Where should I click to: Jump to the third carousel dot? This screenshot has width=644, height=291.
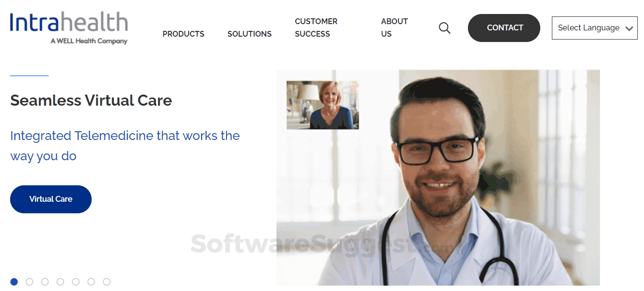coord(45,281)
